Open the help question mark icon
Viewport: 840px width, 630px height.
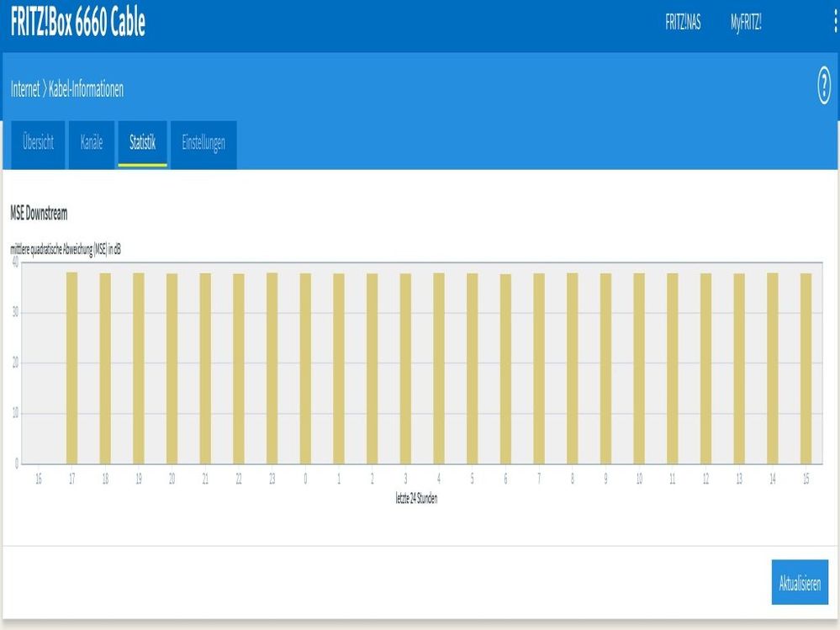pyautogui.click(x=824, y=86)
